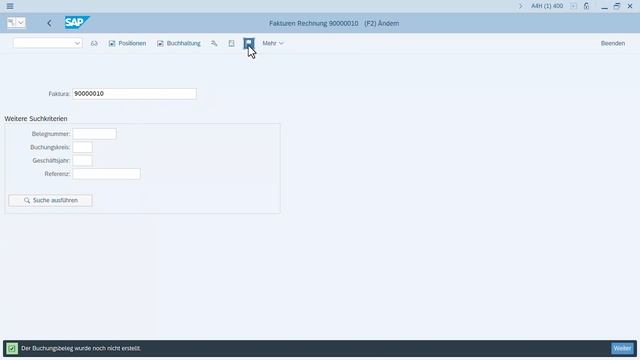The height and width of the screenshot is (360, 640).
Task: Close the SAP window
Action: tap(630, 6)
